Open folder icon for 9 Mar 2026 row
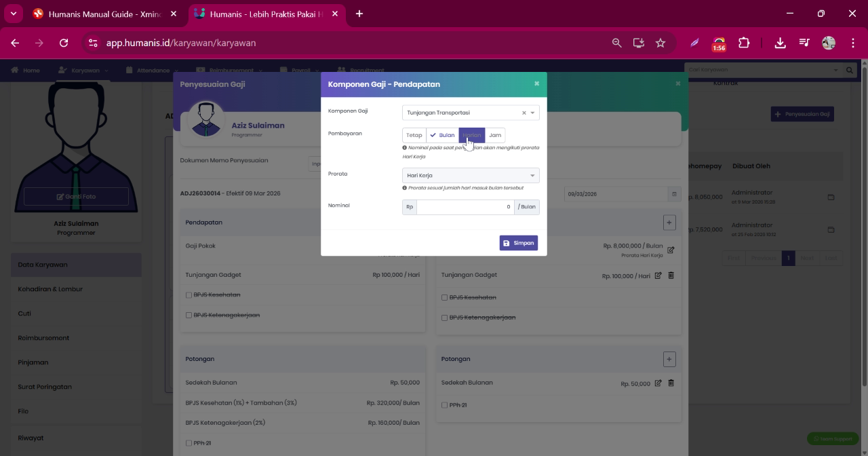This screenshot has height=456, width=868. [831, 197]
